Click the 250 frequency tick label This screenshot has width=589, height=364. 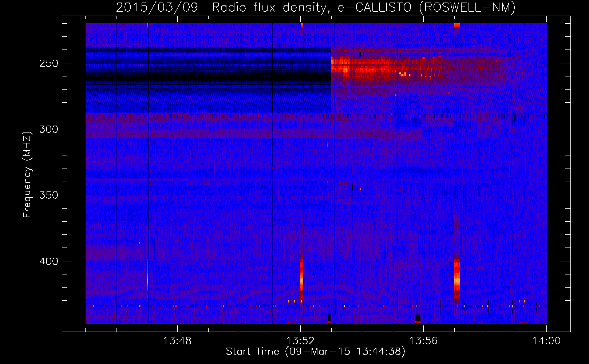pyautogui.click(x=49, y=63)
